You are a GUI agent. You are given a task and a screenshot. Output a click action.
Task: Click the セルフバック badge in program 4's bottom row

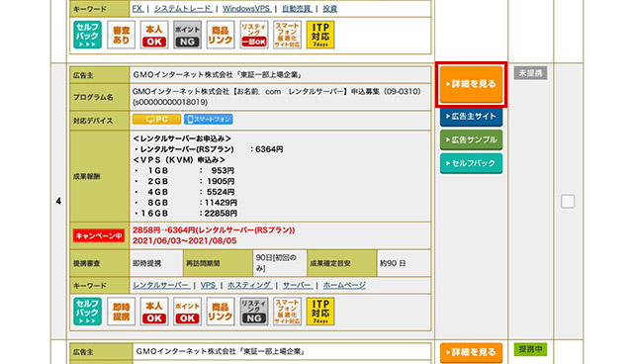87,312
